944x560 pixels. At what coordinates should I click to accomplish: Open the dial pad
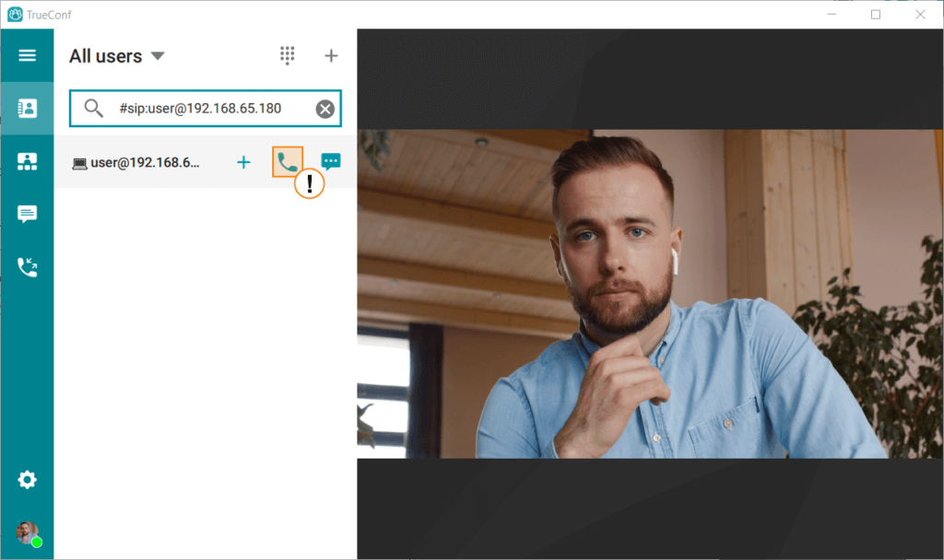pyautogui.click(x=287, y=55)
